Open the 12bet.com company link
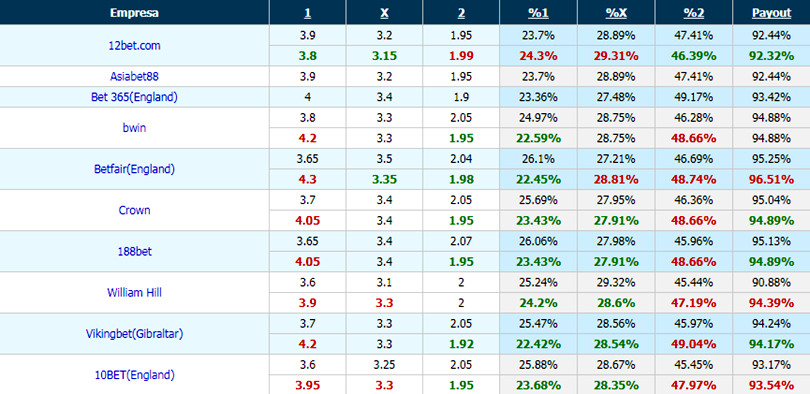810x394 pixels. click(134, 45)
